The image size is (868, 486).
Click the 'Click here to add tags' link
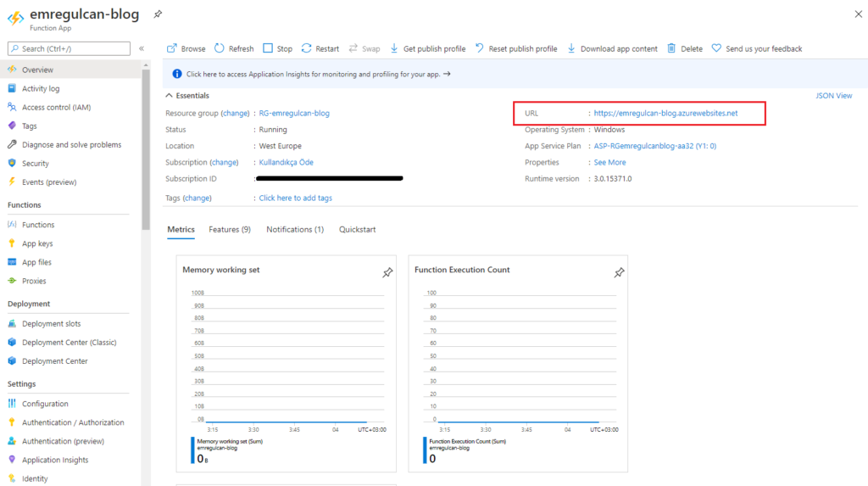tap(296, 198)
